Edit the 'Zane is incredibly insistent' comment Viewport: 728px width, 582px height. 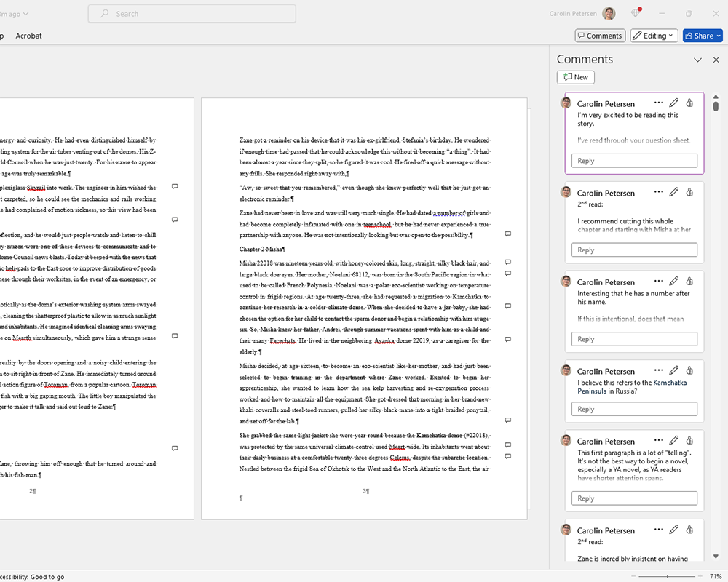click(673, 529)
